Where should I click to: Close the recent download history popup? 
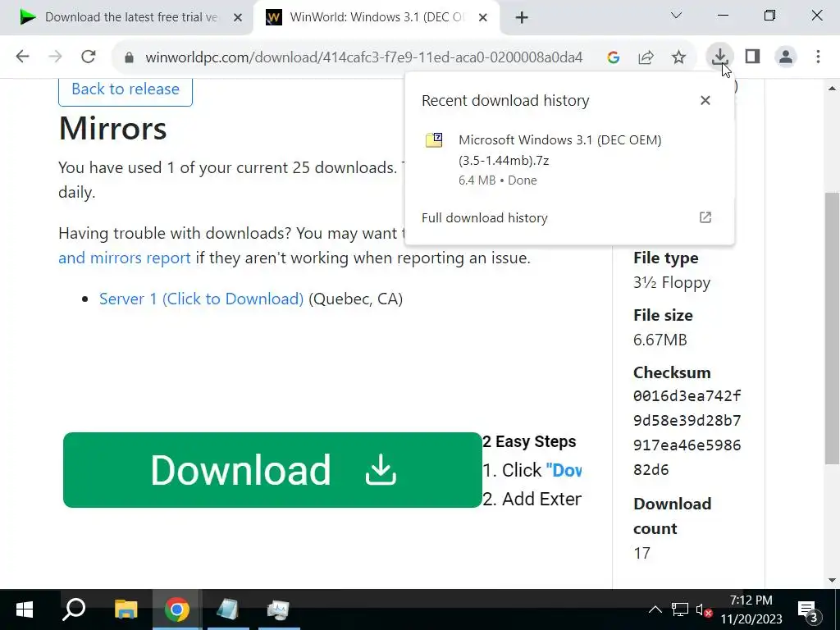coord(705,100)
